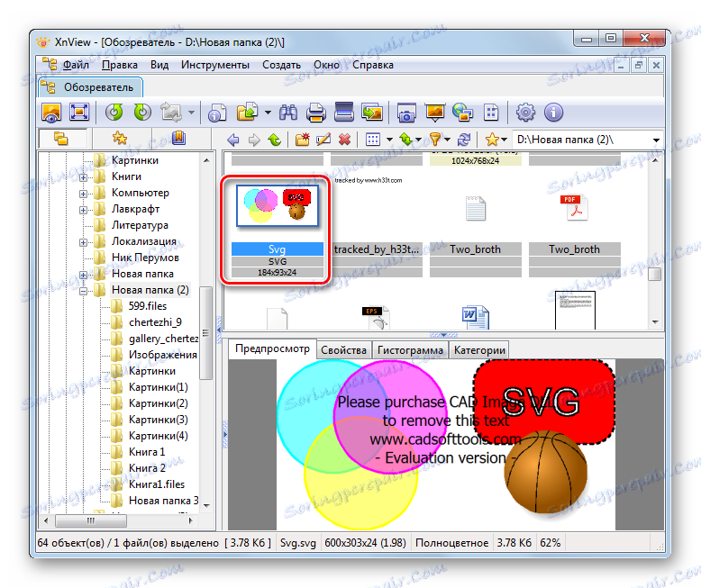The height and width of the screenshot is (588, 701).
Task: Click the scanner acquire icon
Action: coord(344,113)
